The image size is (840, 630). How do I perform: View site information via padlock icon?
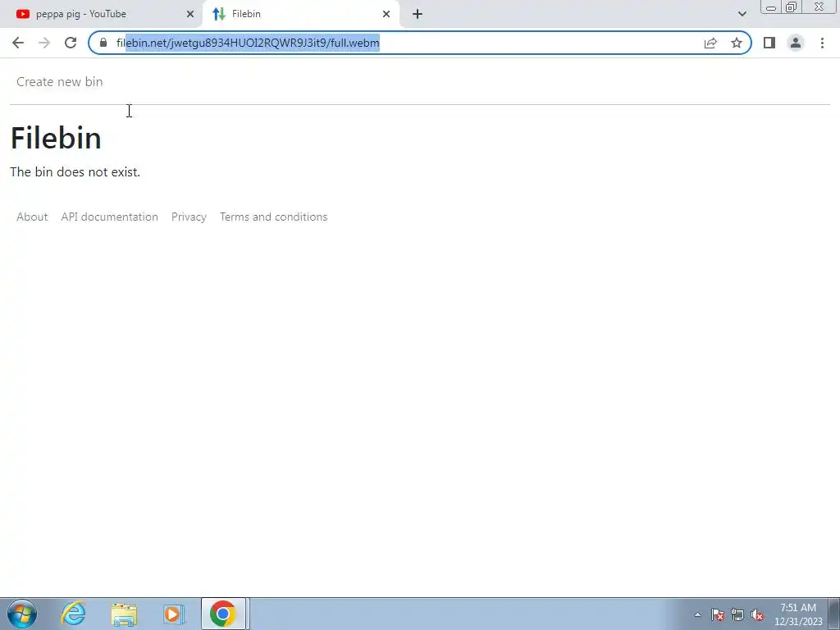tap(103, 43)
